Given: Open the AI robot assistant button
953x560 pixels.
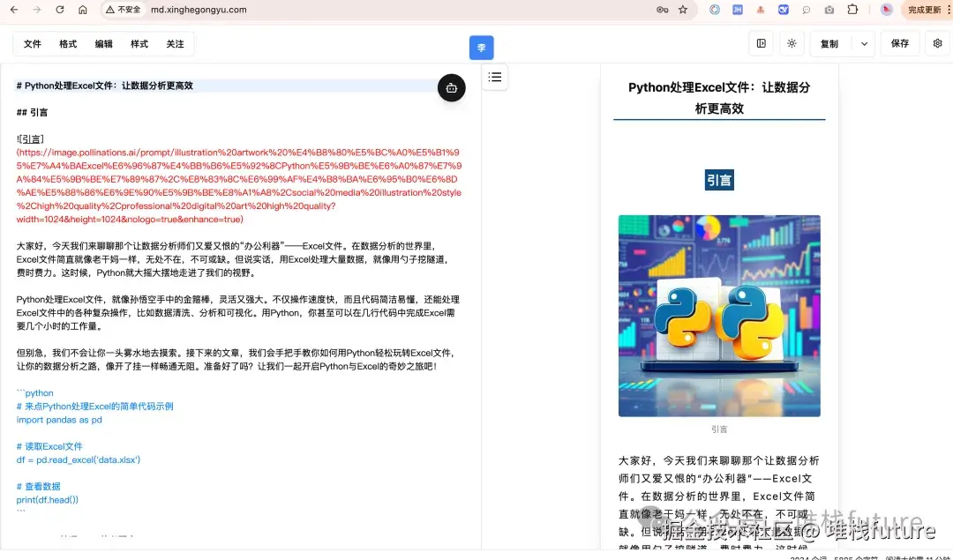Looking at the screenshot, I should [452, 88].
